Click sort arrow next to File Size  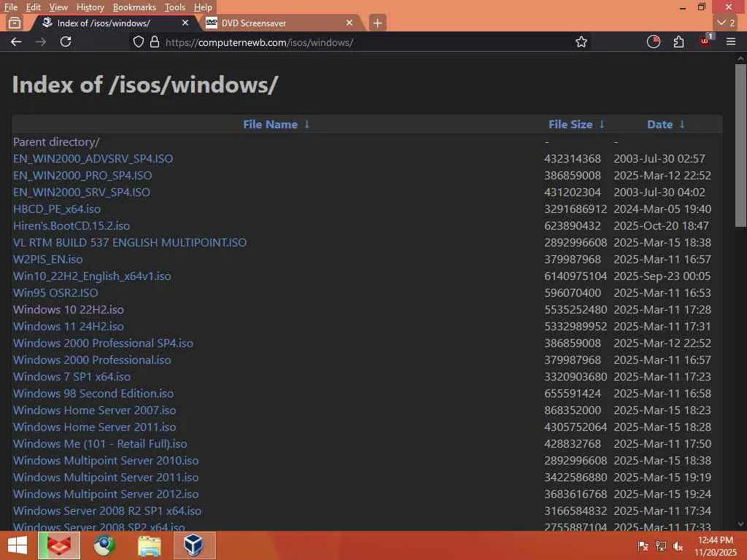coord(602,124)
